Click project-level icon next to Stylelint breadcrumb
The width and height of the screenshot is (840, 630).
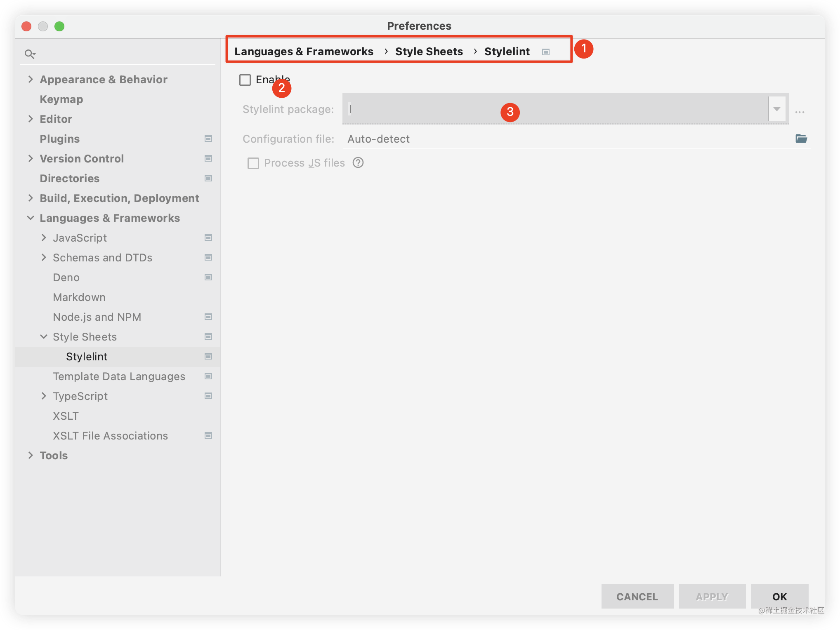[x=546, y=52]
